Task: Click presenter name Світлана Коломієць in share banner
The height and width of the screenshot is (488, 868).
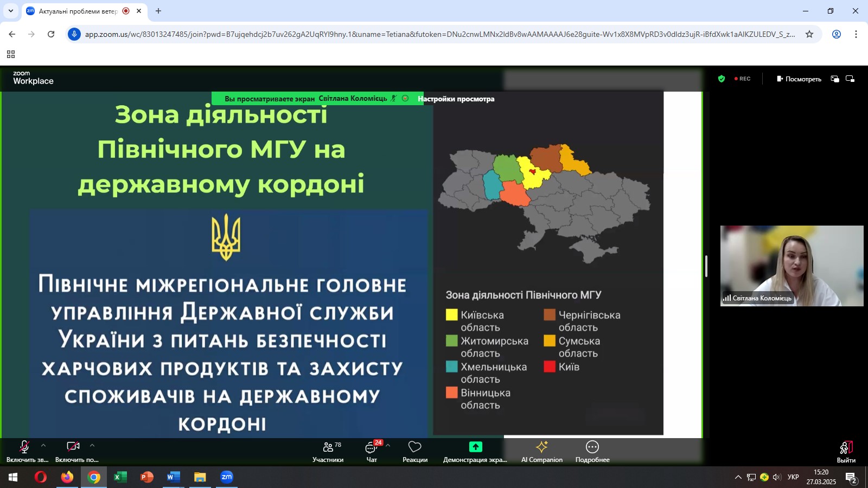Action: point(353,99)
